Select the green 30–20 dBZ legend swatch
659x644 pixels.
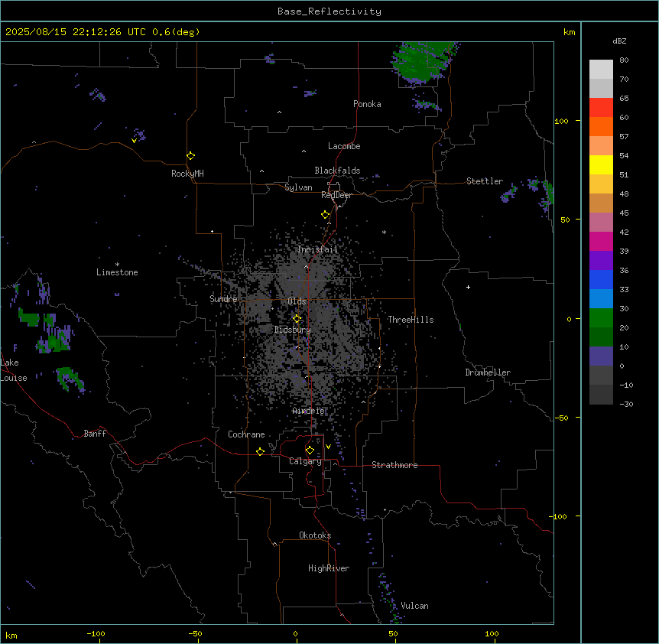(x=601, y=318)
